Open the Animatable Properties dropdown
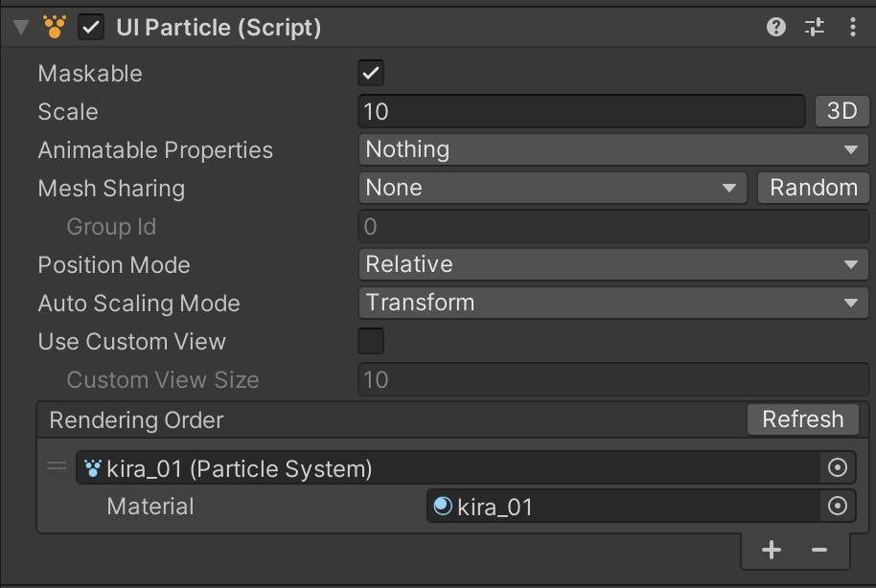The width and height of the screenshot is (876, 588). pos(613,149)
